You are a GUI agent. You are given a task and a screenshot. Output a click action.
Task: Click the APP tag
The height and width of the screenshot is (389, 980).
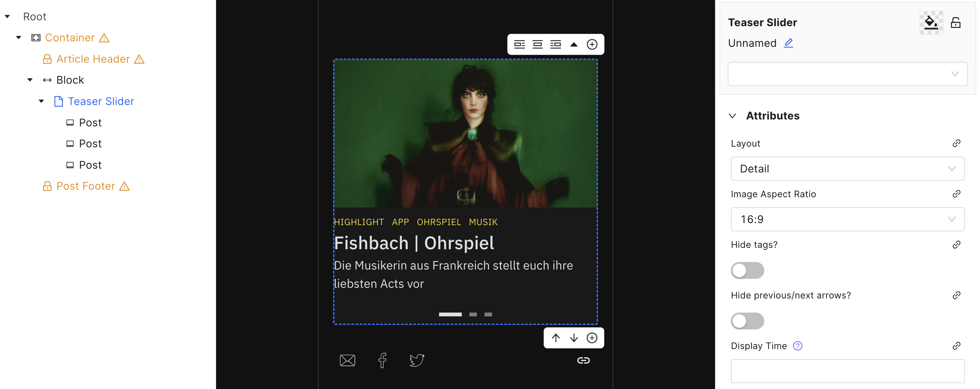tap(400, 222)
